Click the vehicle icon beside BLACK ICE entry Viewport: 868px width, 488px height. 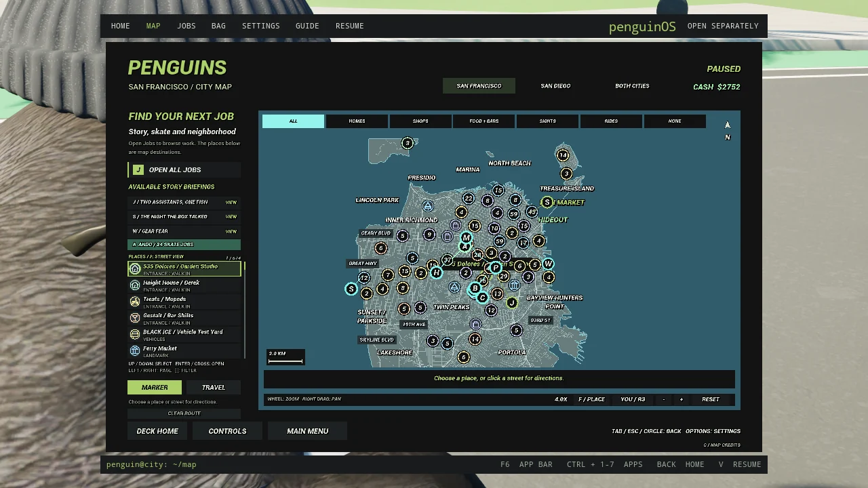135,334
